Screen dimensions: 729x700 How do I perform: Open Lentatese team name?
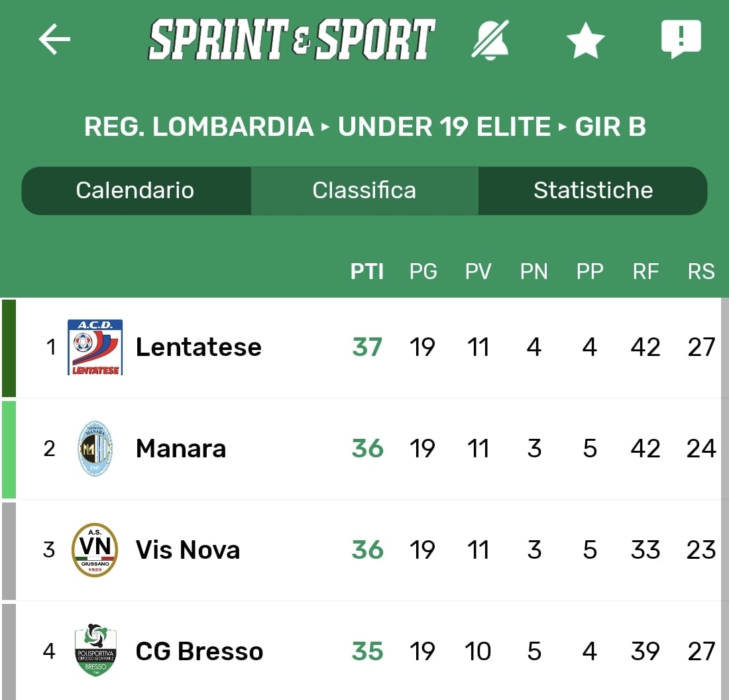(x=198, y=347)
